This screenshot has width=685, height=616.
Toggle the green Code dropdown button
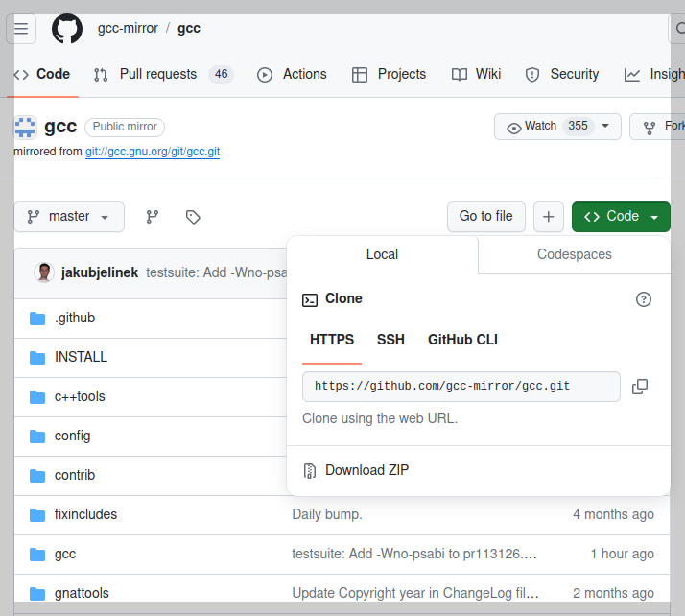[621, 217]
